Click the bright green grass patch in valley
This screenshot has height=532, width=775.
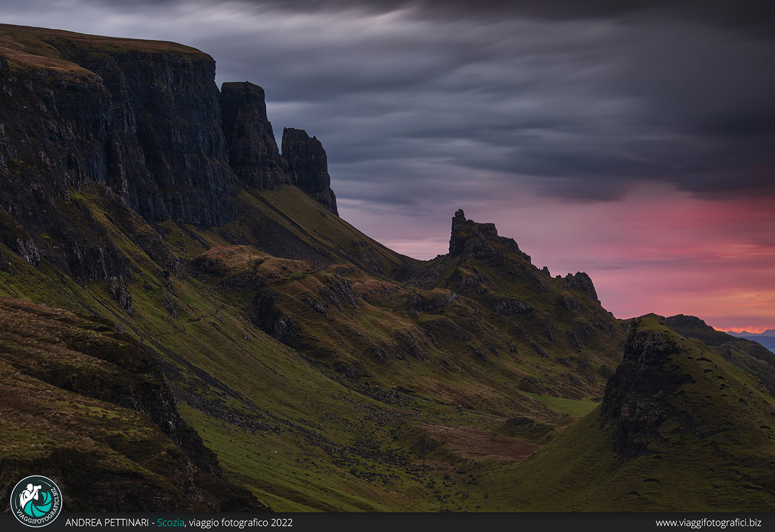pos(566,405)
